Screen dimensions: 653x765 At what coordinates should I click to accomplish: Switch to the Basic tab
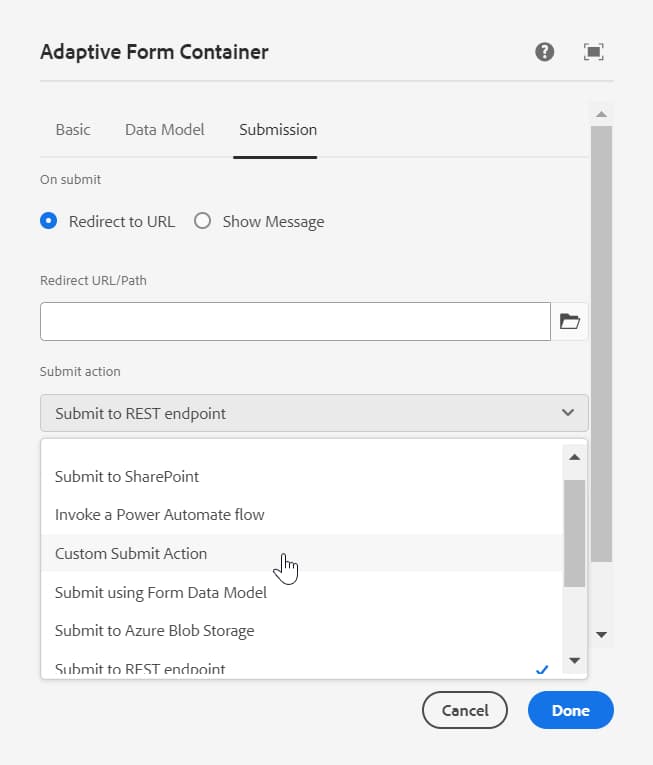[73, 129]
